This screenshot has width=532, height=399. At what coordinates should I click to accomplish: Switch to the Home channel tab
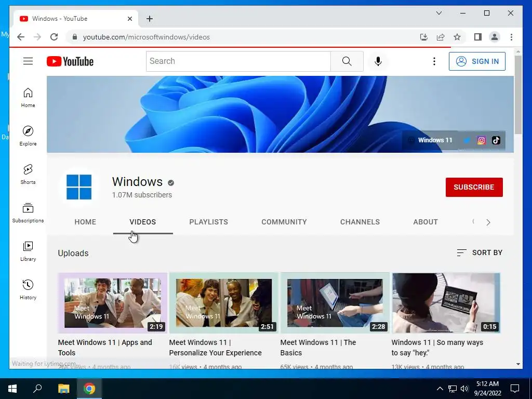85,222
